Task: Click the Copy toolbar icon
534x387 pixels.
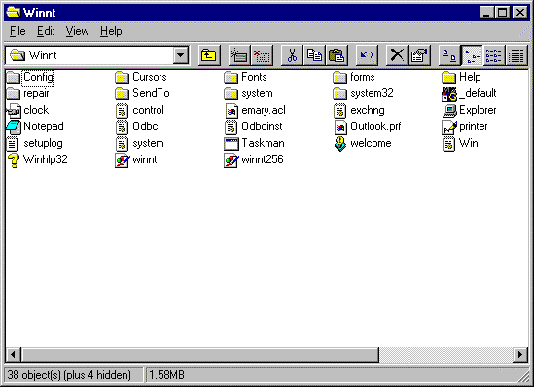Action: pos(314,56)
